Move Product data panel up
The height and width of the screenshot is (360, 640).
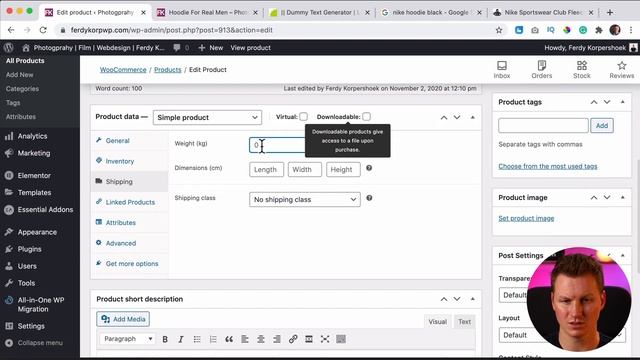(x=444, y=118)
